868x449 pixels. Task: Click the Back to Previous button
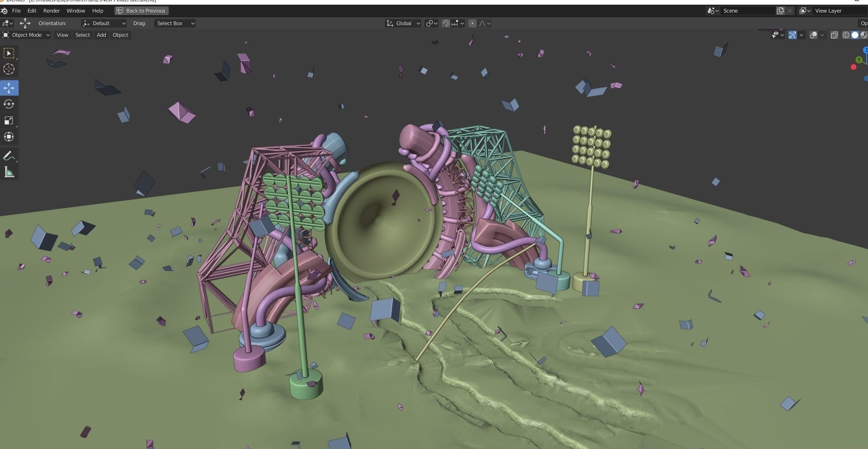142,11
